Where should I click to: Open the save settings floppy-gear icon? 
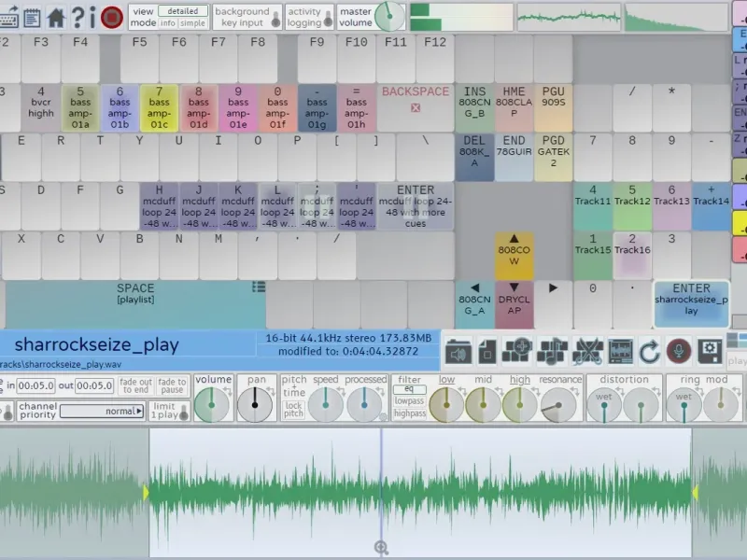pos(711,352)
